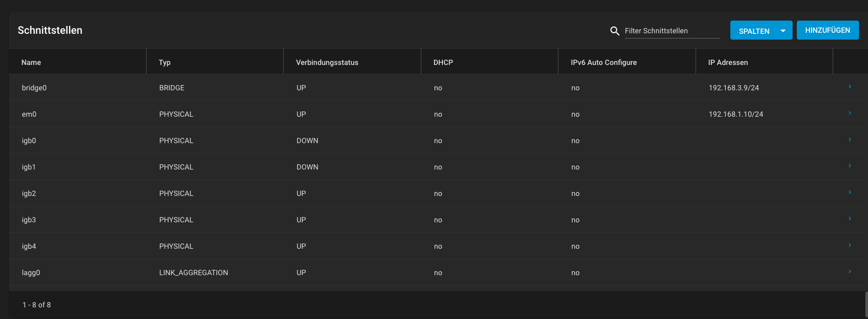Sort by the Typ column header

click(x=165, y=62)
